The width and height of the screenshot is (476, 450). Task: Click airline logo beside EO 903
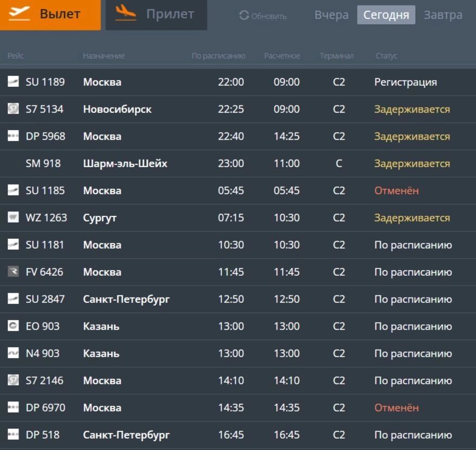pos(13,326)
